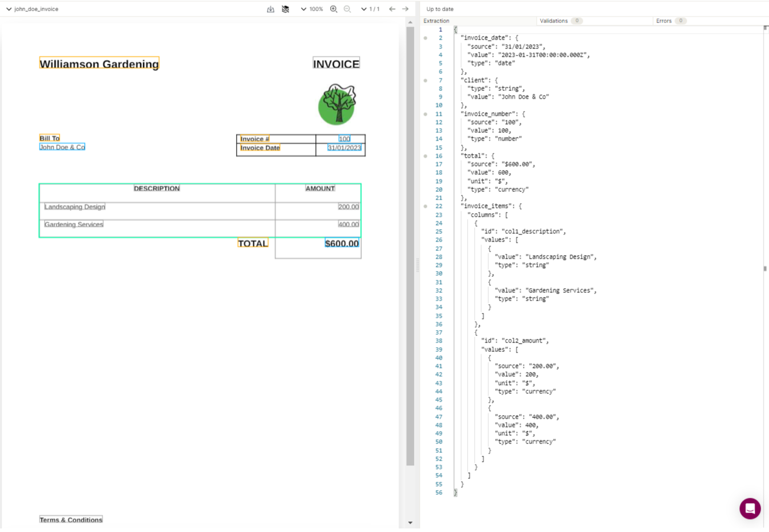The width and height of the screenshot is (769, 532).
Task: Collapse the invoice_date block fold marker
Action: tap(425, 38)
